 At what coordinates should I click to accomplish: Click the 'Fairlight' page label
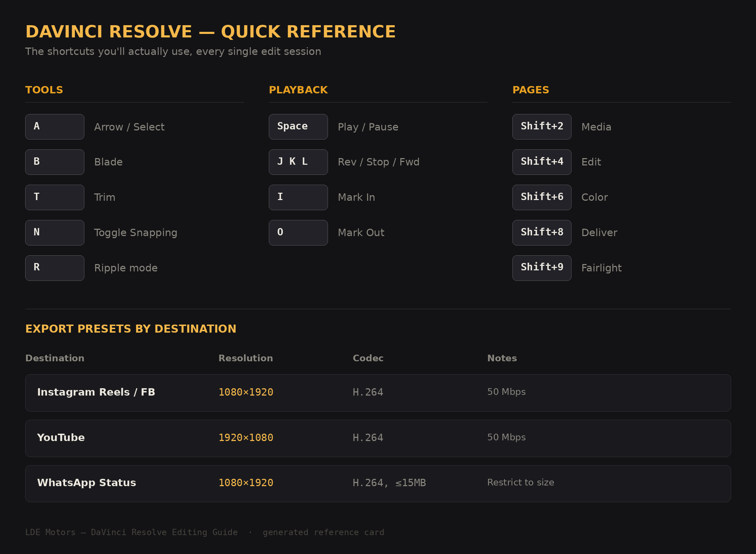602,268
